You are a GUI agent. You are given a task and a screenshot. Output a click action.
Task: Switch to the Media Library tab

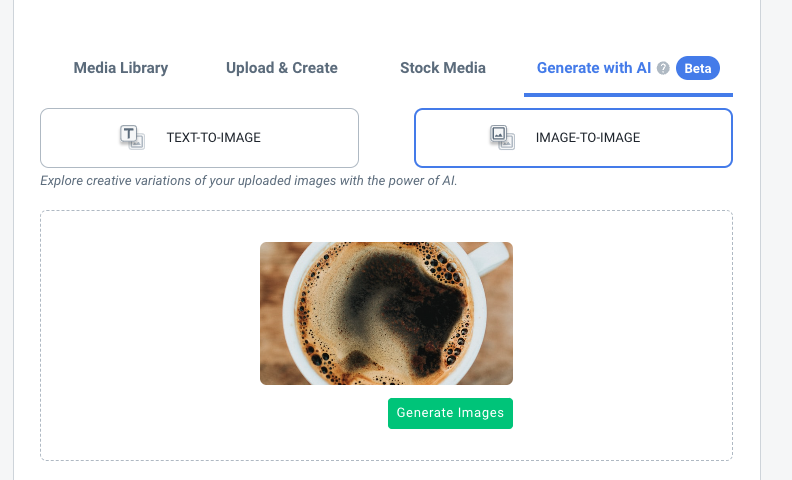(121, 68)
